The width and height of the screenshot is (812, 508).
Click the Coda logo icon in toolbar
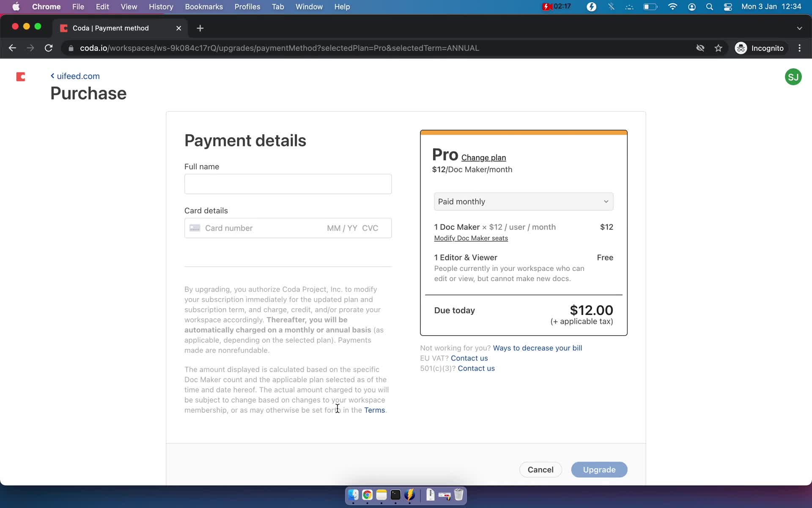pyautogui.click(x=20, y=76)
